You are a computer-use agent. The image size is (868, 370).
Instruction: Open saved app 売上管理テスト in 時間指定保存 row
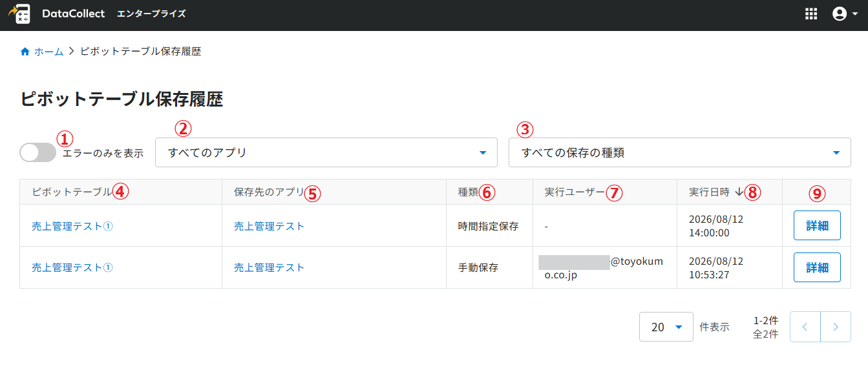(x=269, y=226)
